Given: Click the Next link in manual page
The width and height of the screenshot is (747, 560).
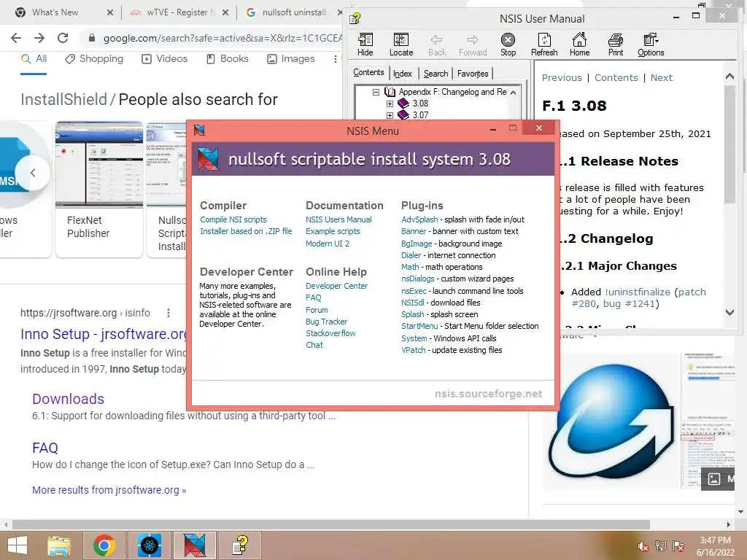Looking at the screenshot, I should pos(661,77).
